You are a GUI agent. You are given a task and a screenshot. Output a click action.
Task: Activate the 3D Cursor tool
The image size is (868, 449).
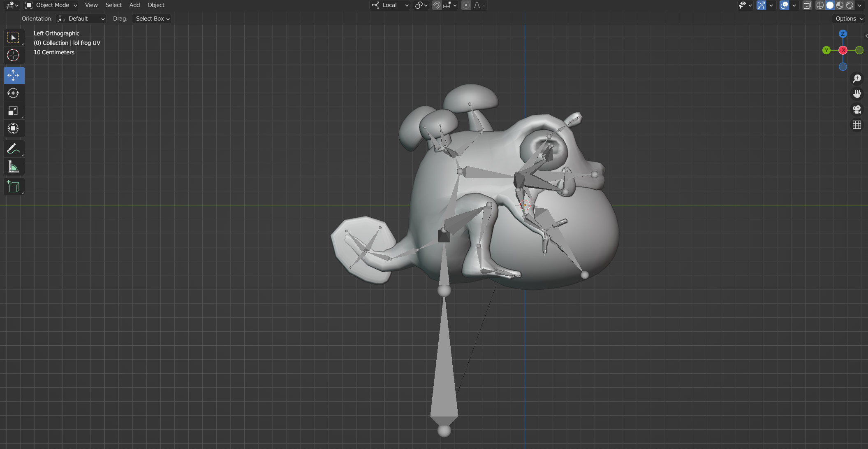tap(14, 55)
